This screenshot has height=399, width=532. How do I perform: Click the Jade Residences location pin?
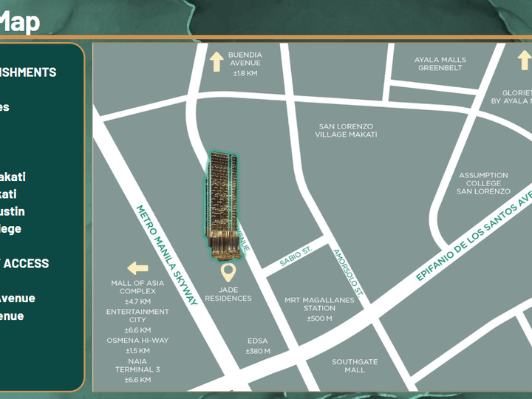(228, 273)
